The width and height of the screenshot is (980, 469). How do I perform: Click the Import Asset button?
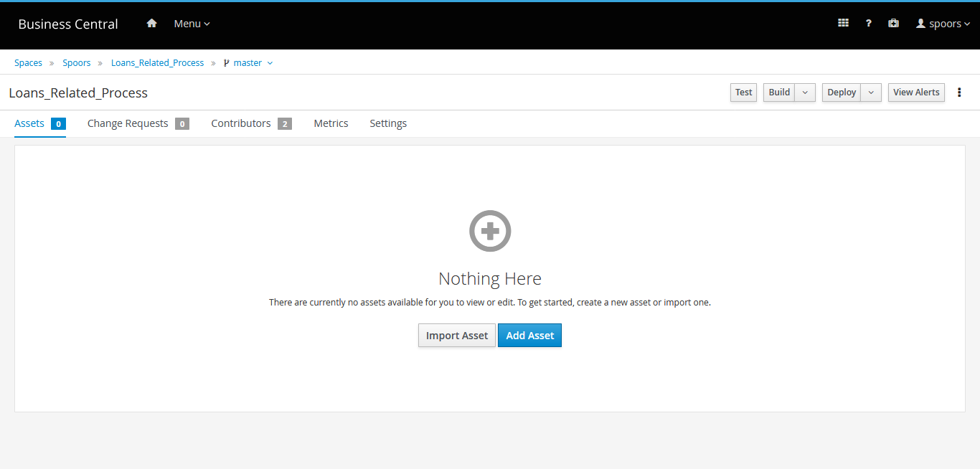(x=456, y=336)
